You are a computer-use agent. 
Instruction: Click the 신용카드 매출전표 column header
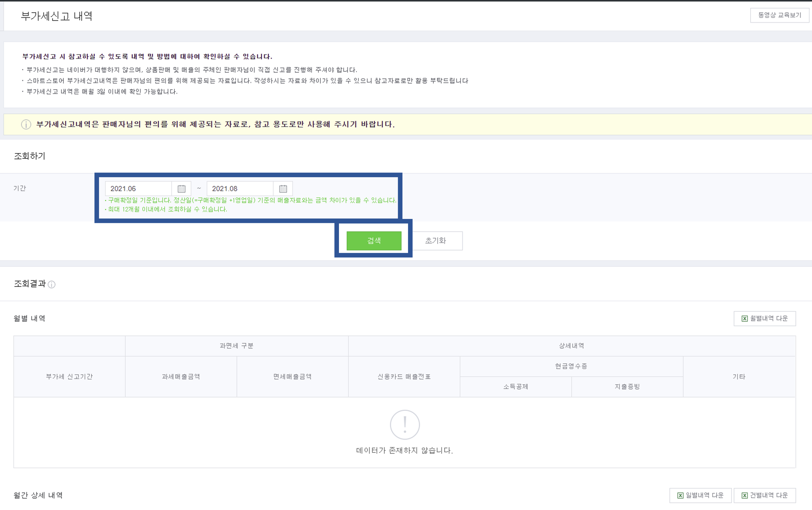point(404,377)
